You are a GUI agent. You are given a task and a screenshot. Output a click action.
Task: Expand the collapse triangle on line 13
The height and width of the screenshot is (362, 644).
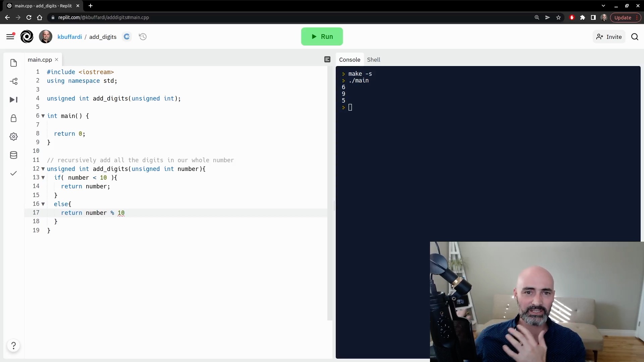pyautogui.click(x=43, y=177)
